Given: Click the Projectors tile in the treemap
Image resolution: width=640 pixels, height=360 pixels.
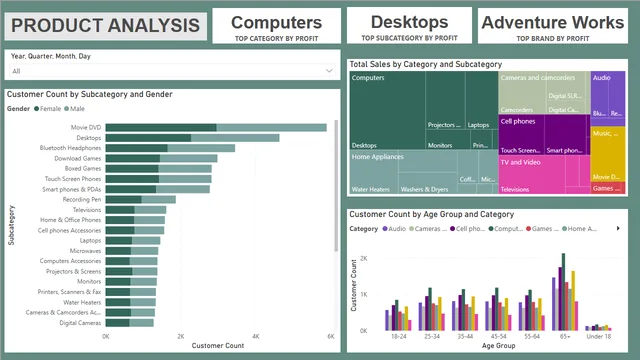Looking at the screenshot, I should coord(445,101).
